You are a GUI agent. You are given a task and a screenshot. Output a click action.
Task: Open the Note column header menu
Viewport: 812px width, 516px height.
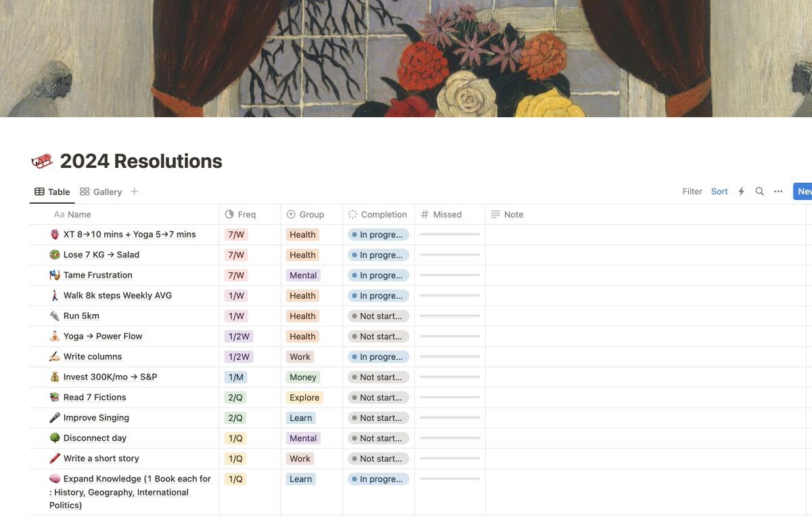[x=646, y=215]
